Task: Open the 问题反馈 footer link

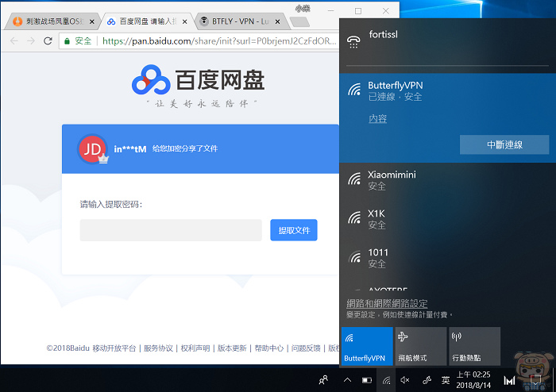Action: tap(306, 348)
